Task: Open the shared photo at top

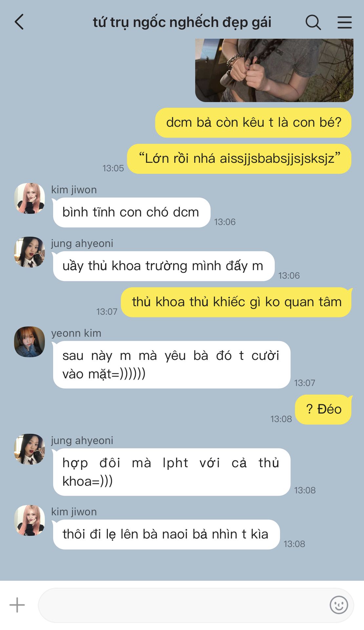Action: click(274, 70)
